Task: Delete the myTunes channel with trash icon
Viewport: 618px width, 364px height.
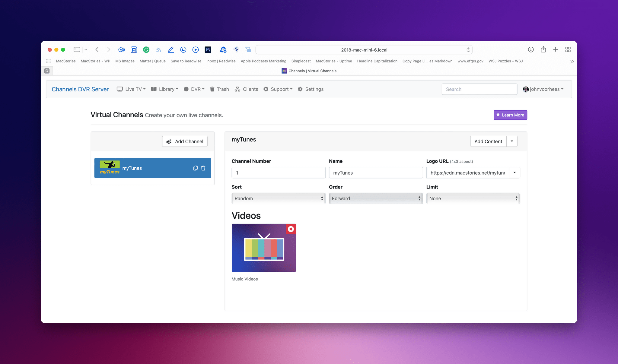Action: [x=203, y=168]
